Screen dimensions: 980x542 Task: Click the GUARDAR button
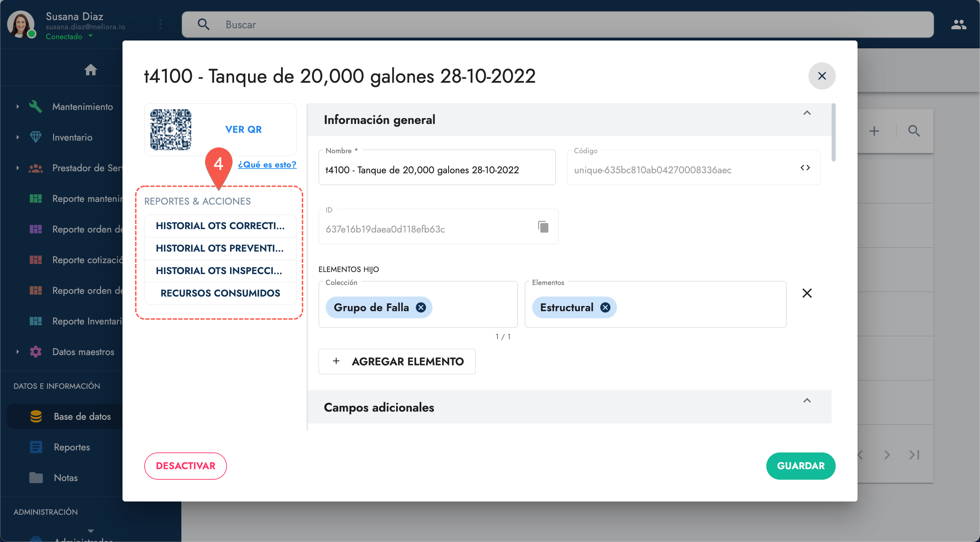tap(800, 465)
